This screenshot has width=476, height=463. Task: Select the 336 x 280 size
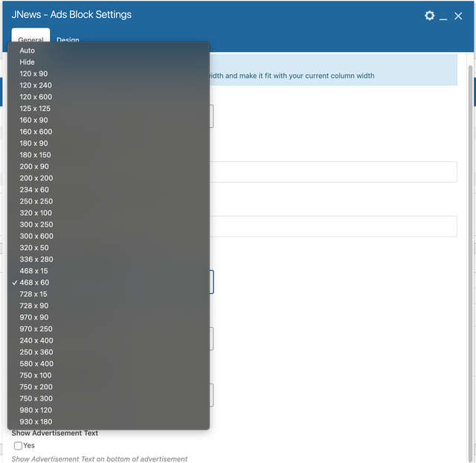coord(109,259)
